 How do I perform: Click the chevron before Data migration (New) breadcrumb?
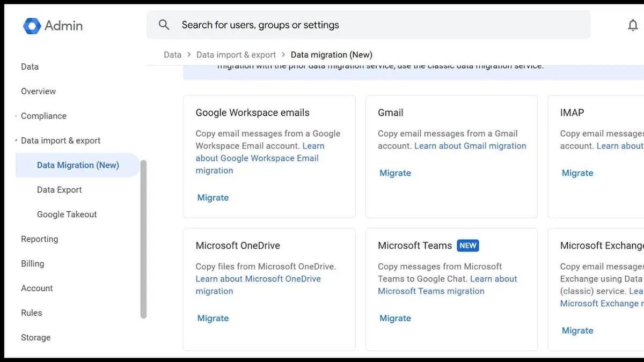[x=283, y=55]
